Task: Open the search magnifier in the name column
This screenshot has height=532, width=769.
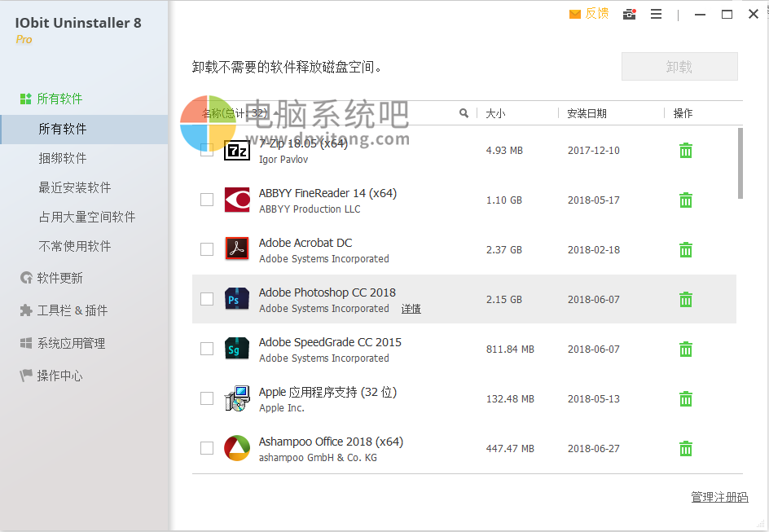Action: pos(464,113)
